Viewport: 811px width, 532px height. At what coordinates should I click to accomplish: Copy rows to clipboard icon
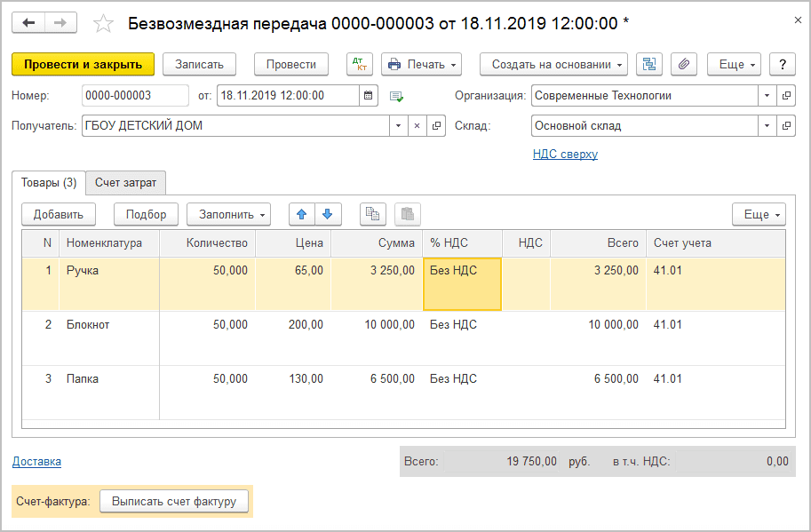point(373,214)
